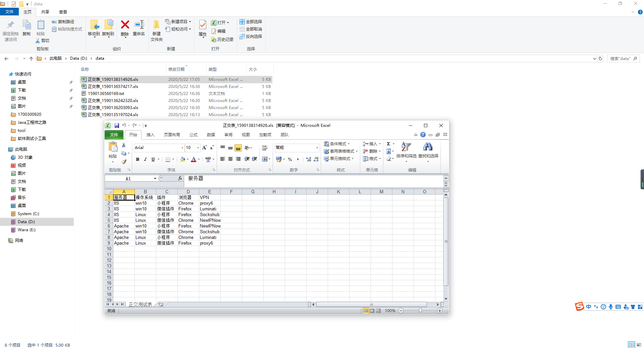This screenshot has height=348, width=644.
Task: Switch to Excel 页面布局 tab
Action: tap(172, 135)
